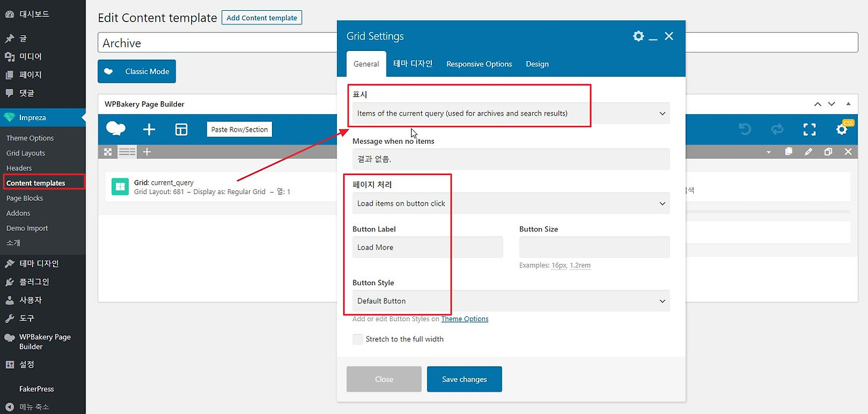
Task: Click the Message when no items field
Action: [x=511, y=159]
